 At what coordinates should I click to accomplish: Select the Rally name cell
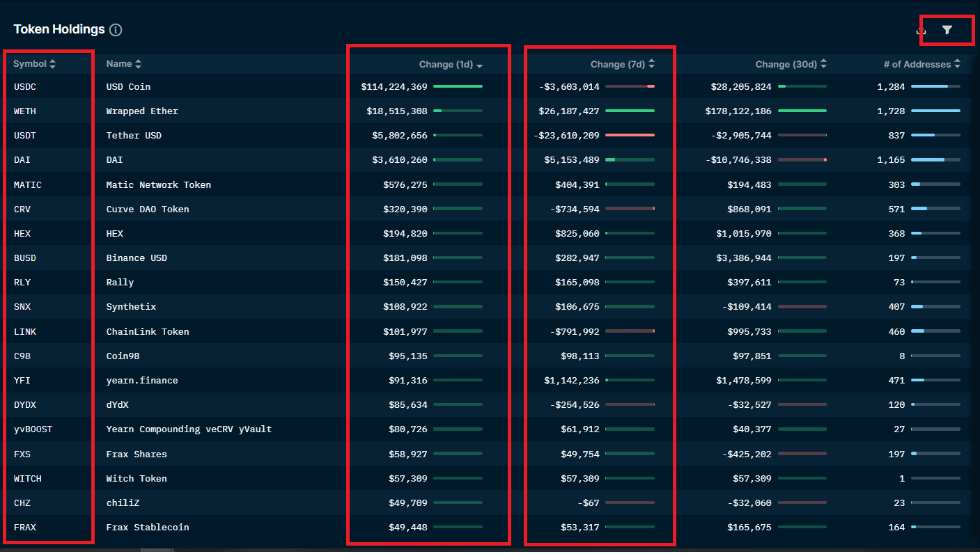[120, 283]
